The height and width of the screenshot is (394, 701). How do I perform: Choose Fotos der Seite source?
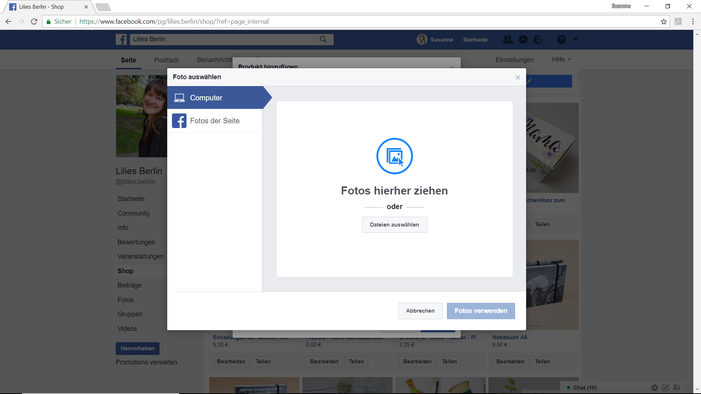pos(215,121)
